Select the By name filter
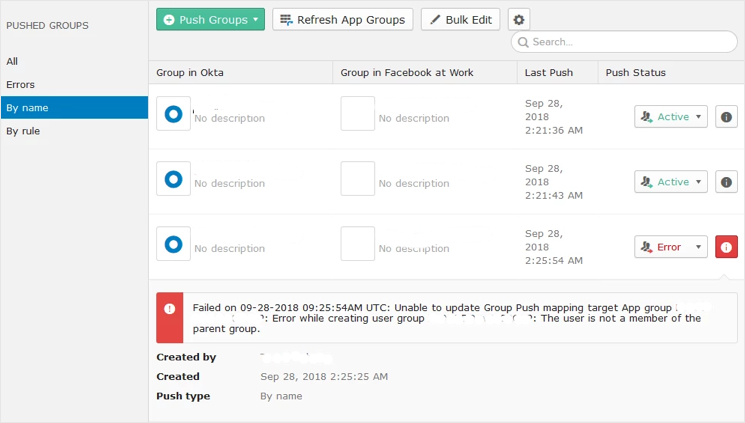Screen dimensions: 745x423 click(27, 108)
